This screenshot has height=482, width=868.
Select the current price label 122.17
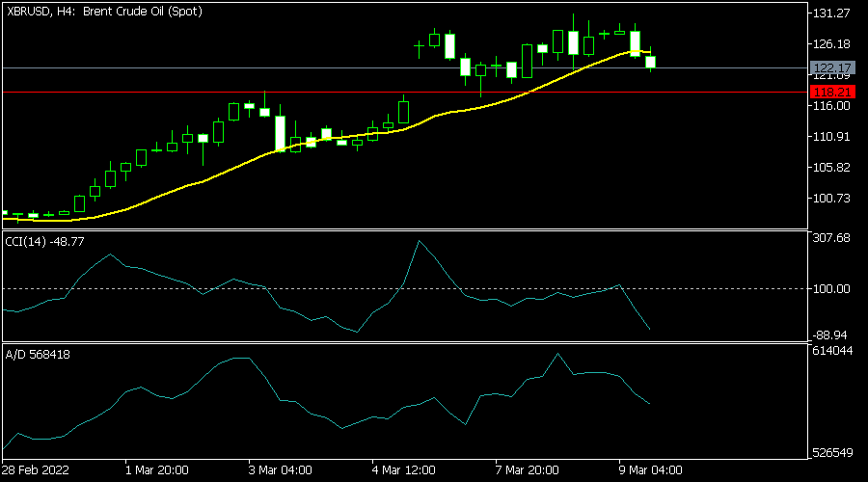pos(832,68)
